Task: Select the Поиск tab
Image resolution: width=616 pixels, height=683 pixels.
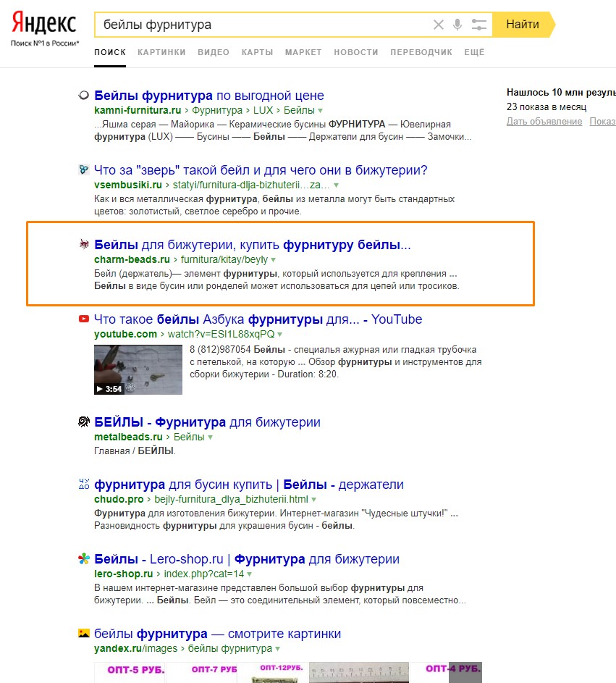Action: [x=110, y=52]
